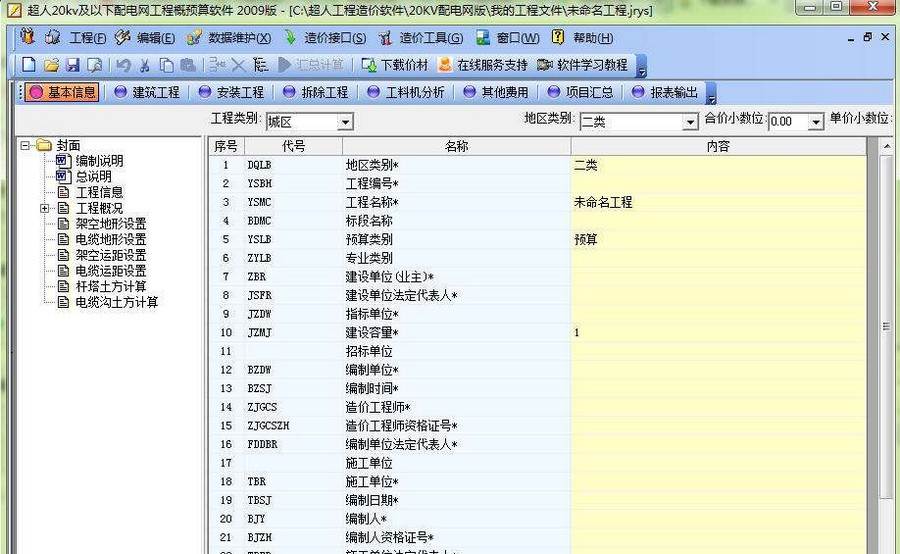Collapse the 封面 tree folder
The image size is (900, 554).
[x=25, y=145]
